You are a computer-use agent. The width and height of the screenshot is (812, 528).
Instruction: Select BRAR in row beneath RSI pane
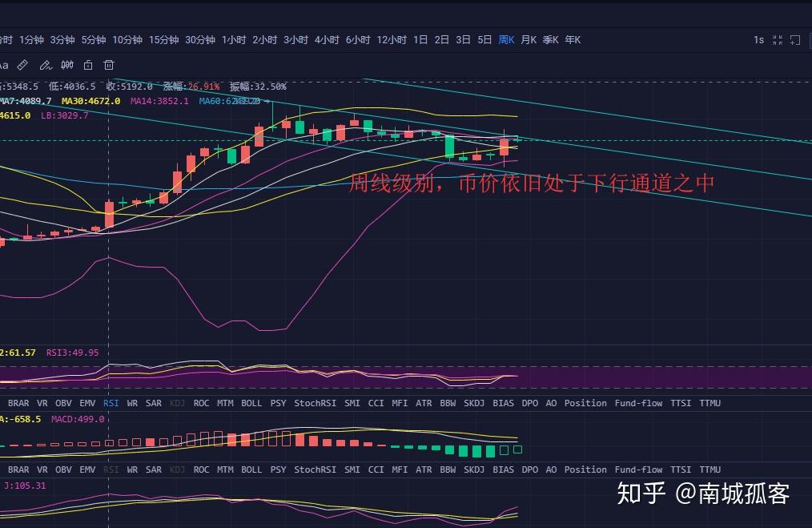coord(18,403)
